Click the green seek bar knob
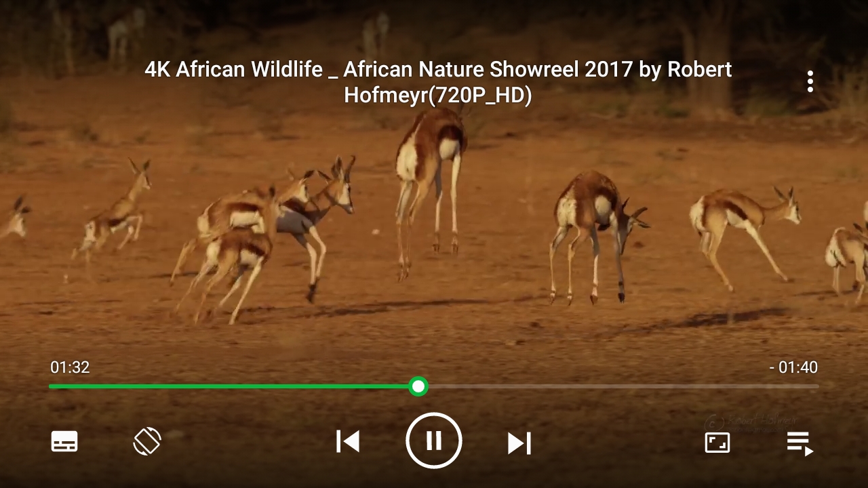The height and width of the screenshot is (488, 868). point(418,386)
